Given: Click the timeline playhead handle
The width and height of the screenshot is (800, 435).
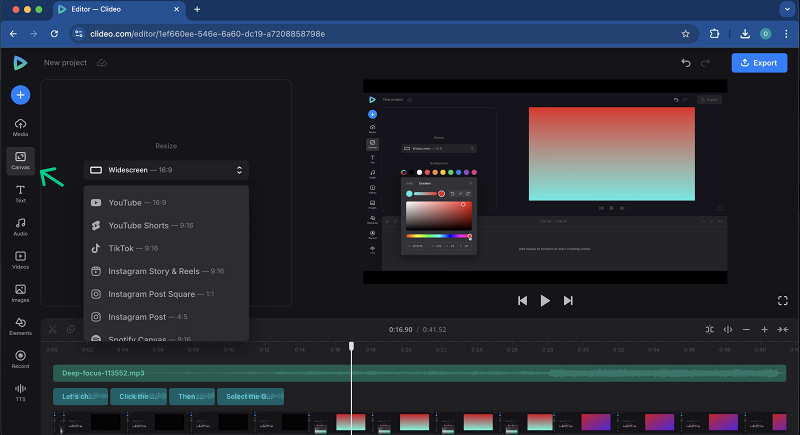Looking at the screenshot, I should click(351, 346).
